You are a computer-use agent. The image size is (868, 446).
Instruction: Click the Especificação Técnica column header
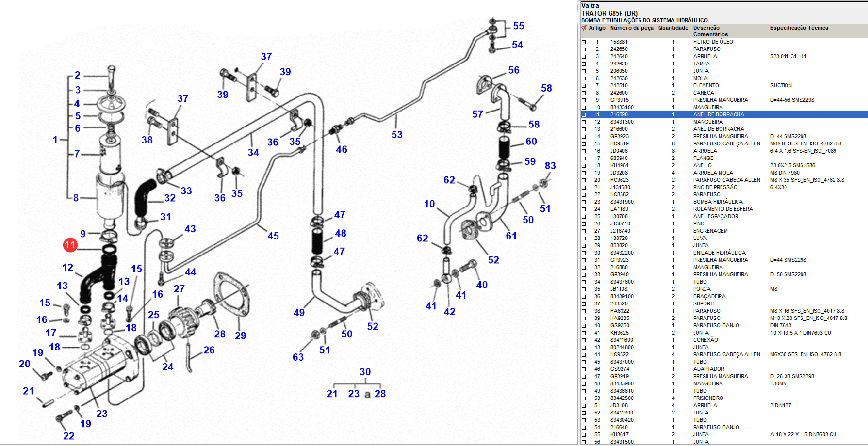(799, 28)
